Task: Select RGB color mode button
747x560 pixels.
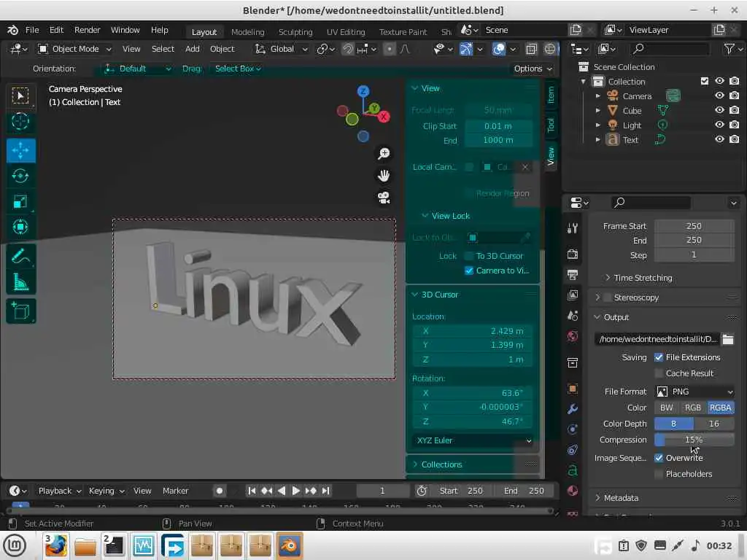Action: (693, 408)
